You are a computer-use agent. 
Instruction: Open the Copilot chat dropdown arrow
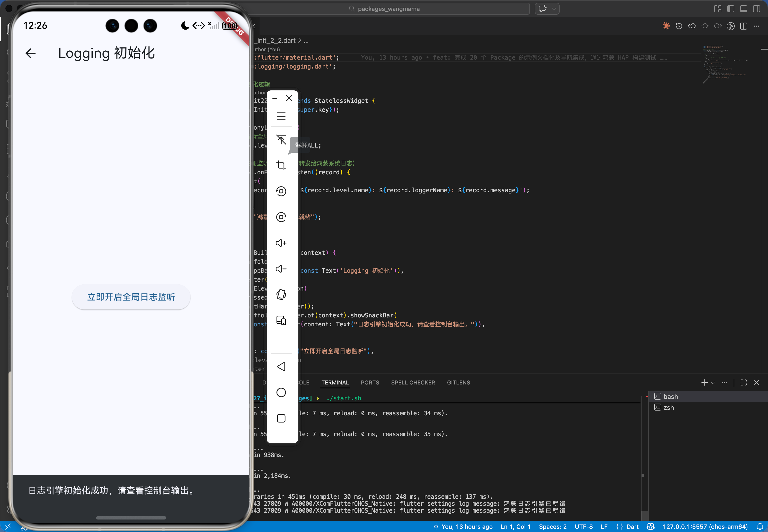554,9
